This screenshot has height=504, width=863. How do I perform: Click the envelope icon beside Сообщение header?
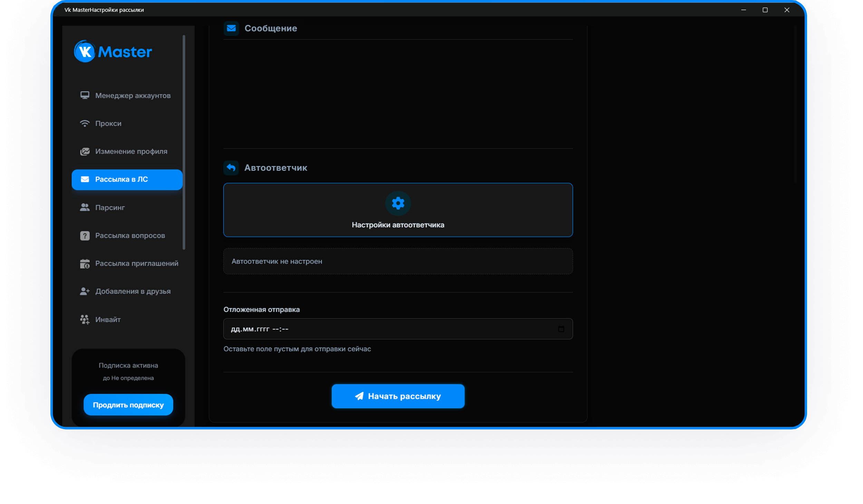coord(231,28)
